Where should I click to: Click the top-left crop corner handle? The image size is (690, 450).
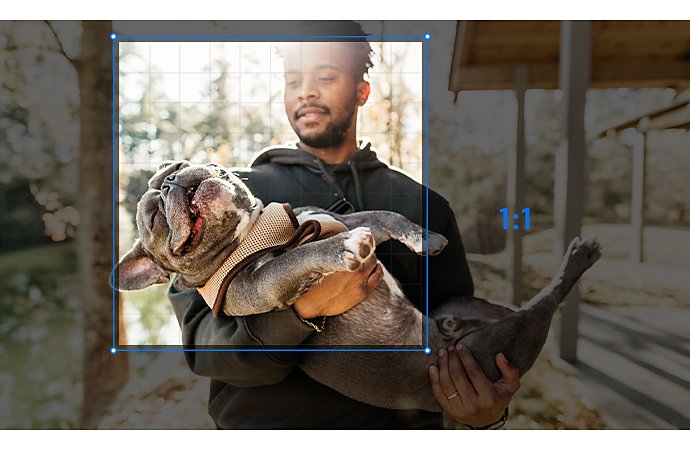tap(114, 37)
